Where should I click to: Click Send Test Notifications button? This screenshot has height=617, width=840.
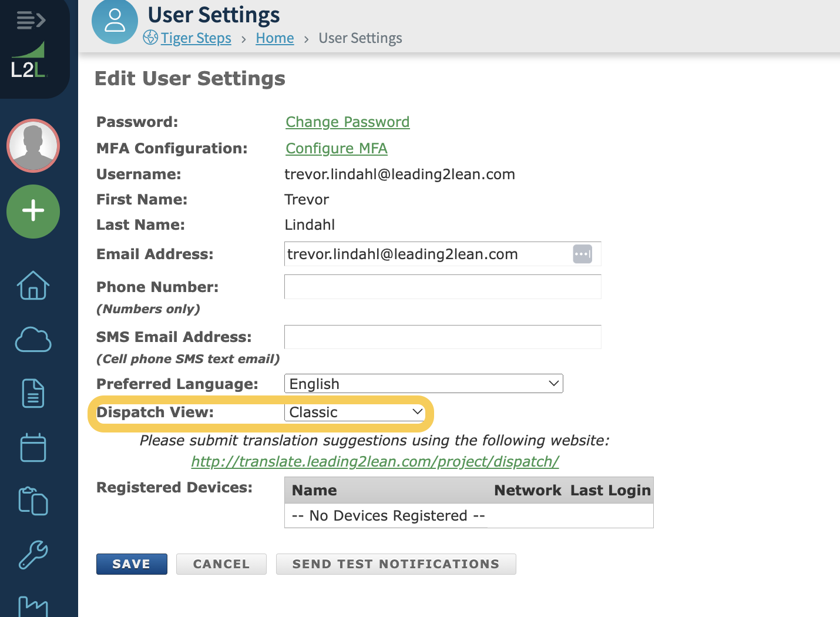click(395, 564)
